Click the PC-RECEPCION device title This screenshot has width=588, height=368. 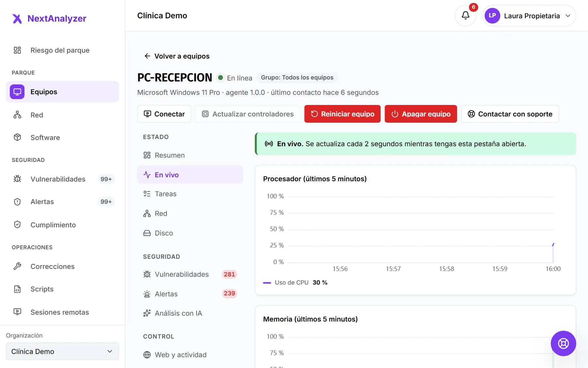[x=174, y=78]
